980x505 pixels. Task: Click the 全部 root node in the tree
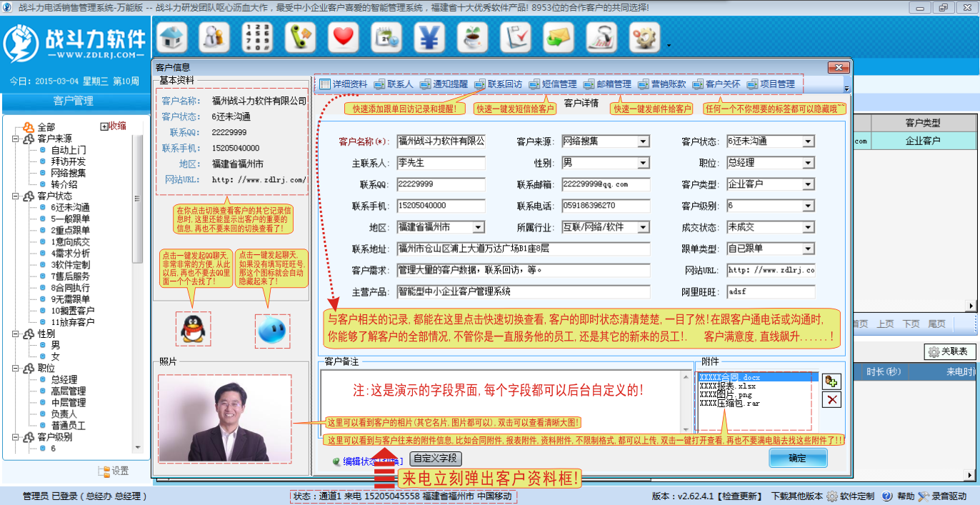[x=40, y=127]
